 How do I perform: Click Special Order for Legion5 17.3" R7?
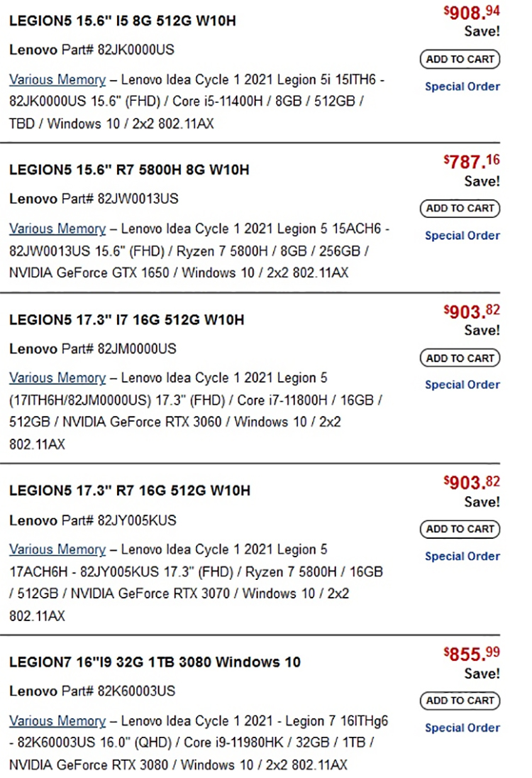pyautogui.click(x=462, y=557)
